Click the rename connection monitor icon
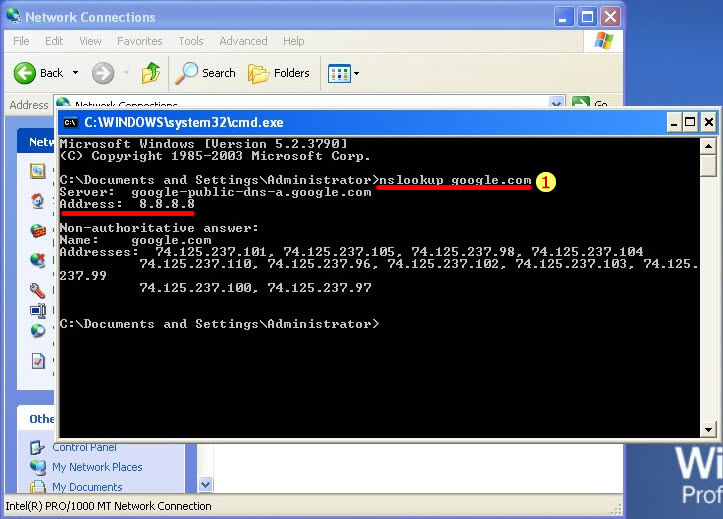Screen dimensions: 723x519 [x=38, y=311]
